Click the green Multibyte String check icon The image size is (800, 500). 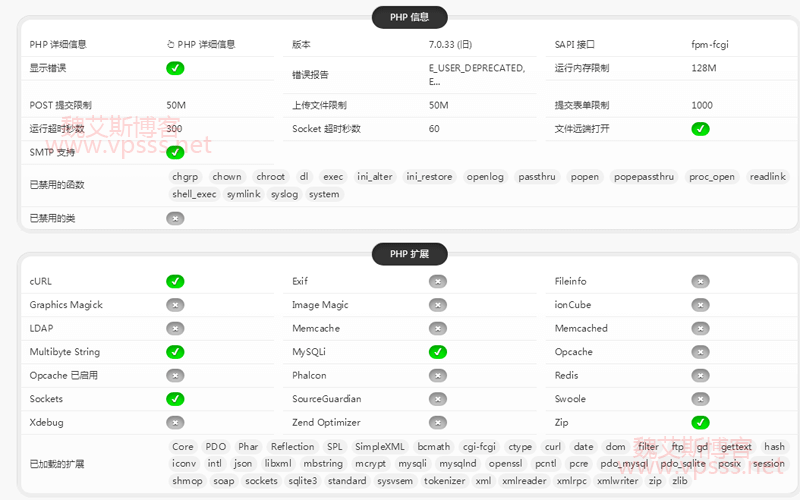point(175,352)
